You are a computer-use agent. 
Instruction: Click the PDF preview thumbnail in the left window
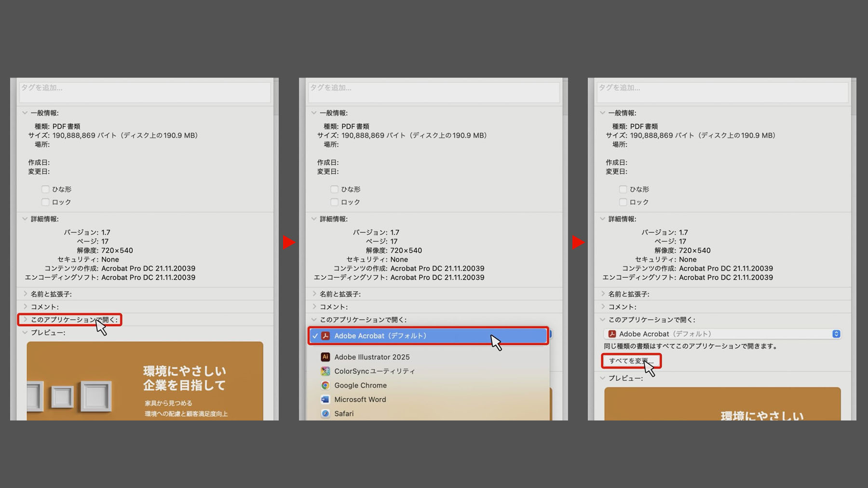(x=145, y=381)
